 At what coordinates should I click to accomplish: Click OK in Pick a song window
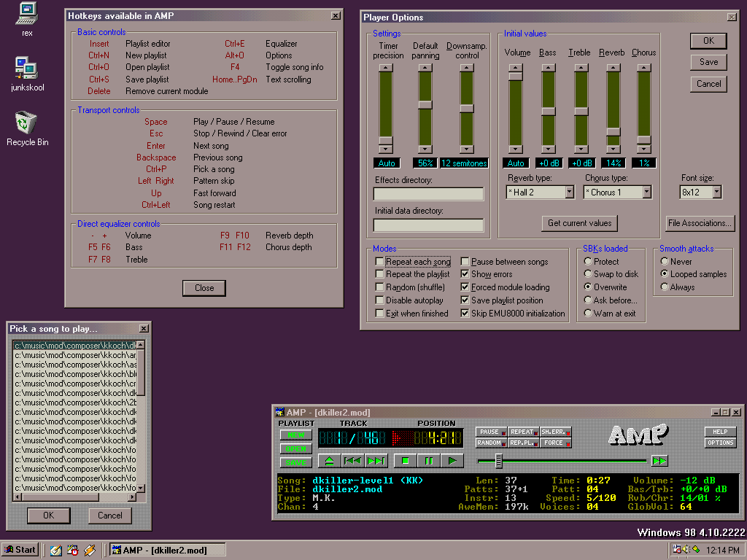tap(49, 516)
